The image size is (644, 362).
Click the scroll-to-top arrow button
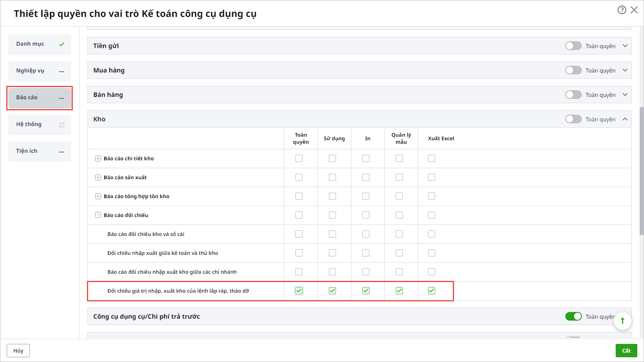coord(622,321)
